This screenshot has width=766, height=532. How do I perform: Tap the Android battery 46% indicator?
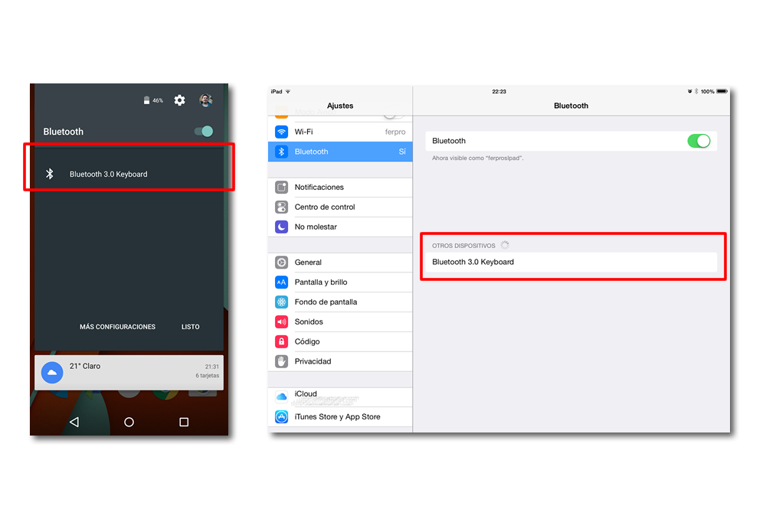tap(153, 100)
